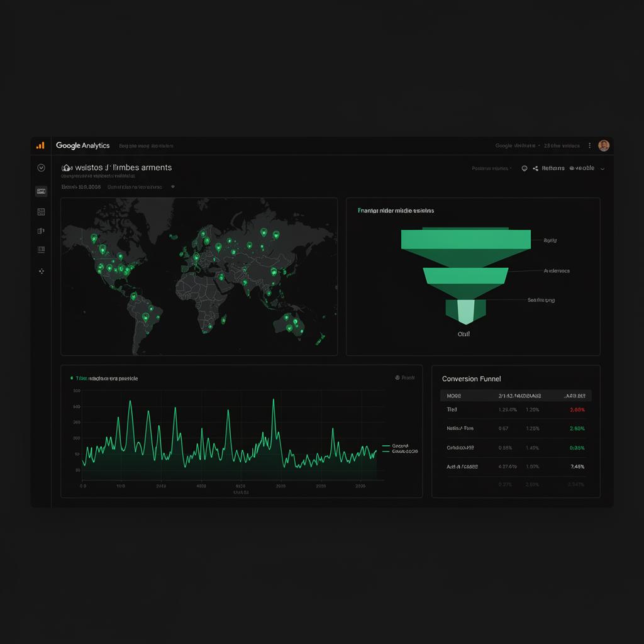Click the top widest funnel segment
The width and height of the screenshot is (644, 644).
pyautogui.click(x=466, y=239)
